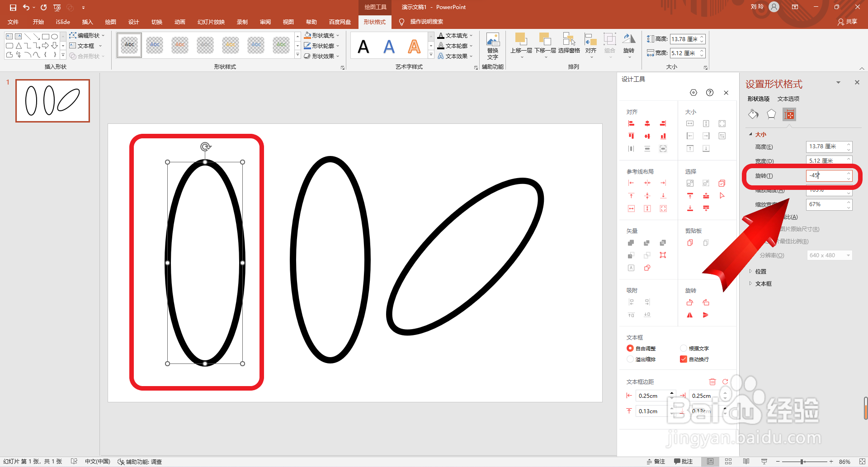The image size is (868, 467).
Task: Click the reset icon beside 文本框边距
Action: 725,382
